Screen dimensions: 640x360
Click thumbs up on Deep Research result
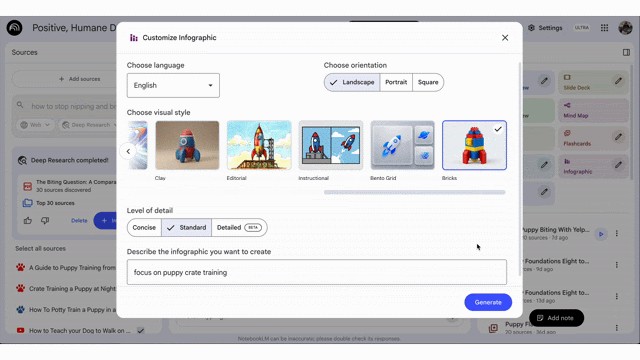pos(28,221)
